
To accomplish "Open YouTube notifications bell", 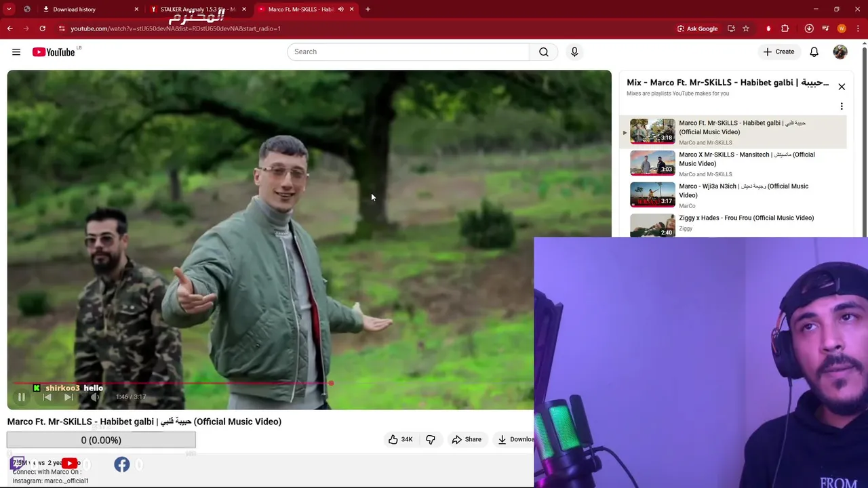I will pyautogui.click(x=814, y=52).
